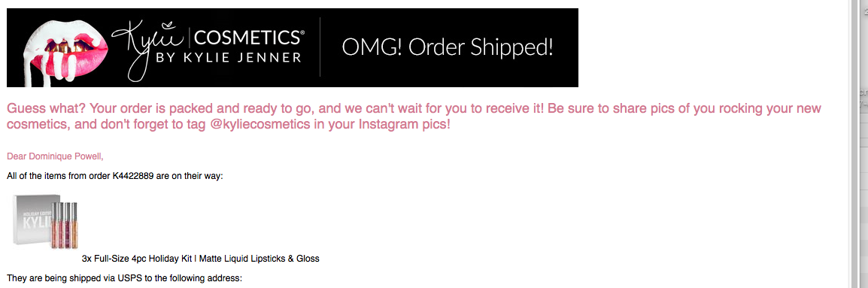This screenshot has width=868, height=288.
Task: Click the silver KYLIE box in image
Action: [x=33, y=220]
